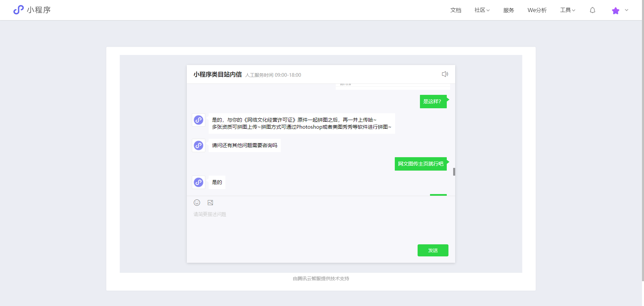Click the 小程序 logo icon
The image size is (644, 306).
coord(18,10)
